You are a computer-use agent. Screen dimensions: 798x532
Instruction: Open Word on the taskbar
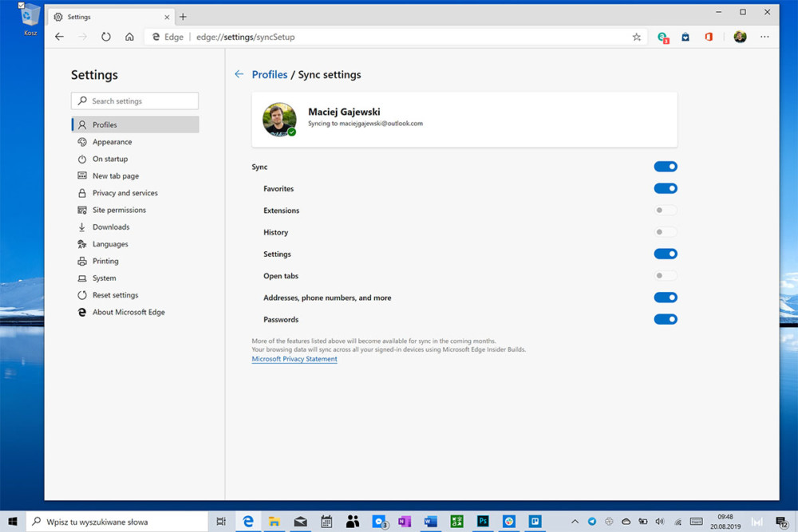[x=431, y=522]
